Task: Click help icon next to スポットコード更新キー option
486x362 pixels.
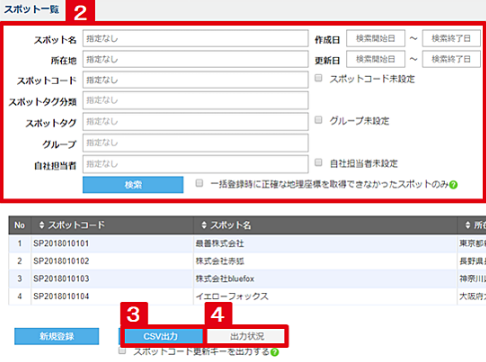Action: click(x=274, y=352)
